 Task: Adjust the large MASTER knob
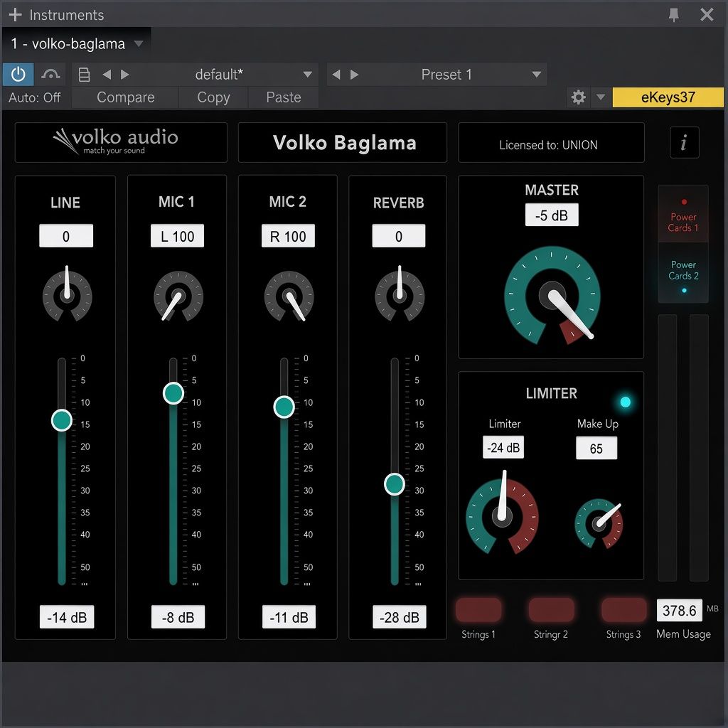point(552,295)
